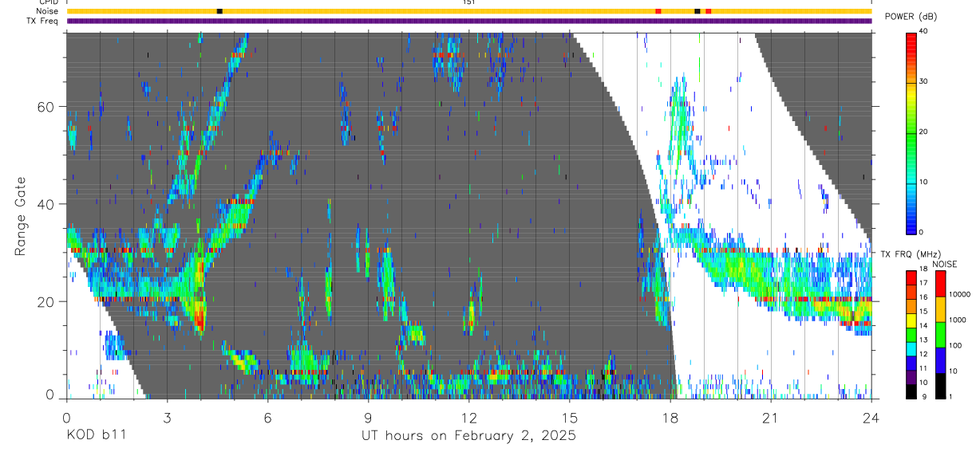Click the x-axis tick label "21"
This screenshot has width=980, height=452.
[771, 416]
